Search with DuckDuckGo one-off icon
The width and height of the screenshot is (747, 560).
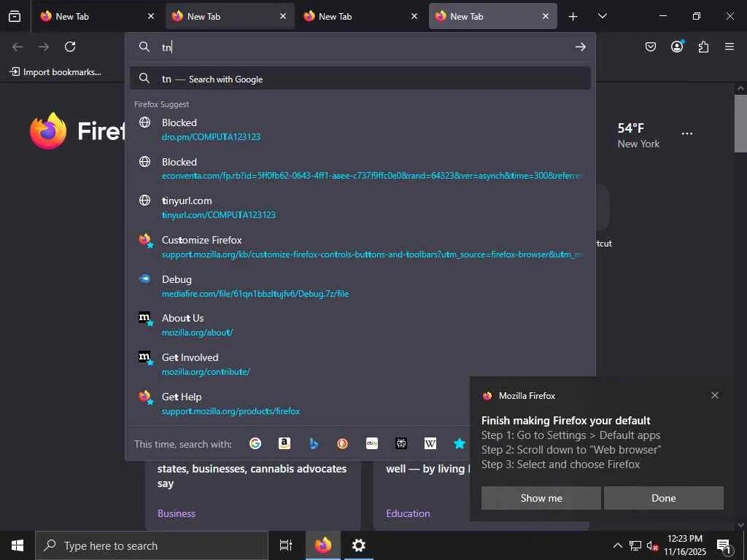[x=343, y=444]
